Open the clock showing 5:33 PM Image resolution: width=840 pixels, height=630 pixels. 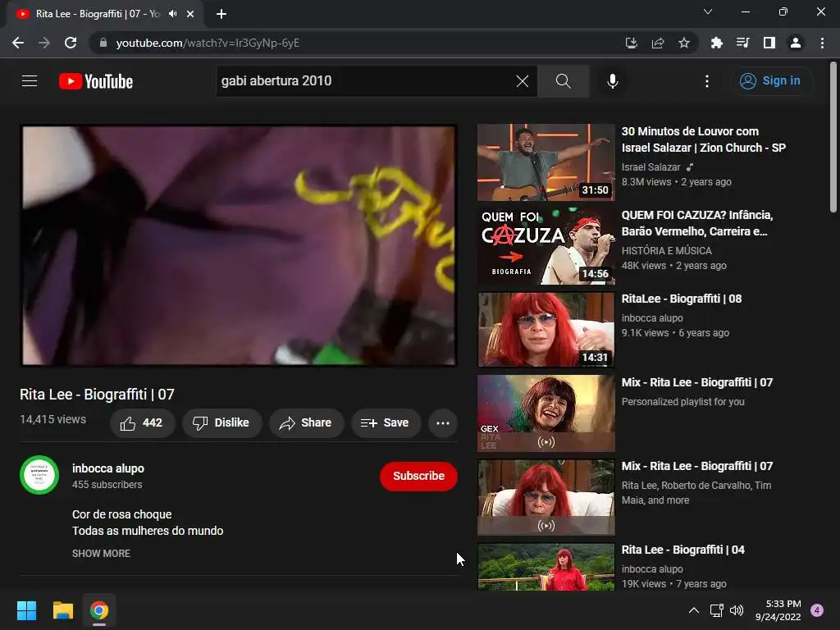[x=778, y=610]
